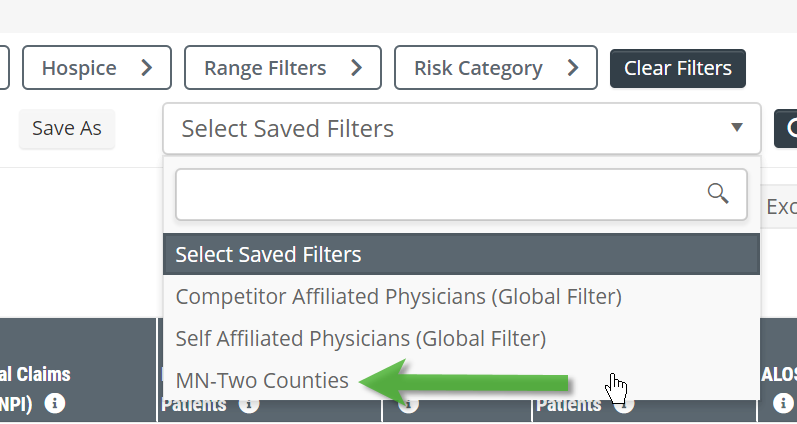The image size is (797, 424).
Task: Open the Hospice filter panel
Action: (x=97, y=68)
